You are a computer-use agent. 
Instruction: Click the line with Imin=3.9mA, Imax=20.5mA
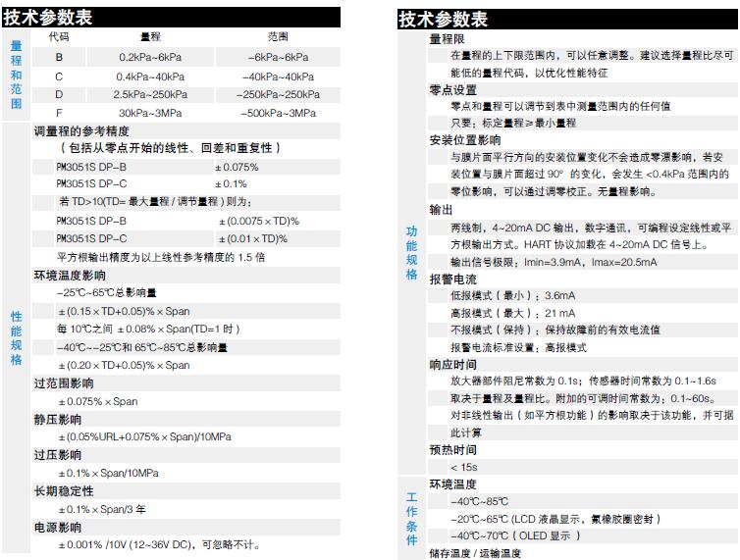(554, 262)
